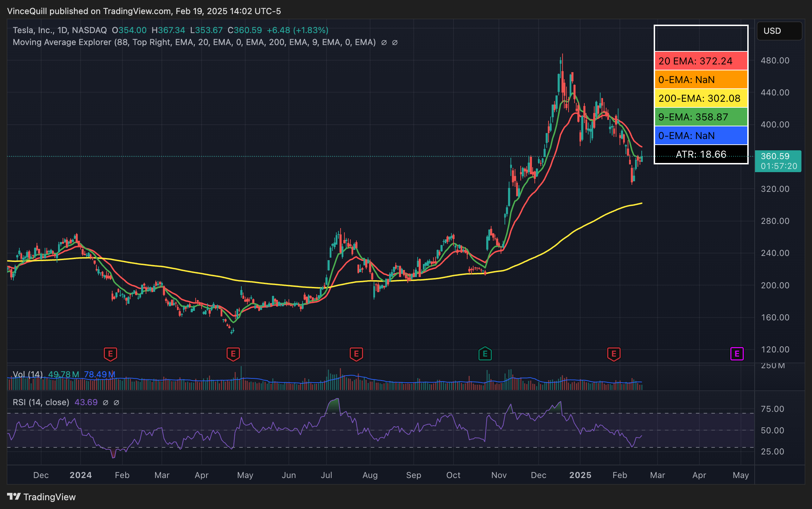The height and width of the screenshot is (509, 812).
Task: Click the red earnings marker near late April
Action: [233, 354]
